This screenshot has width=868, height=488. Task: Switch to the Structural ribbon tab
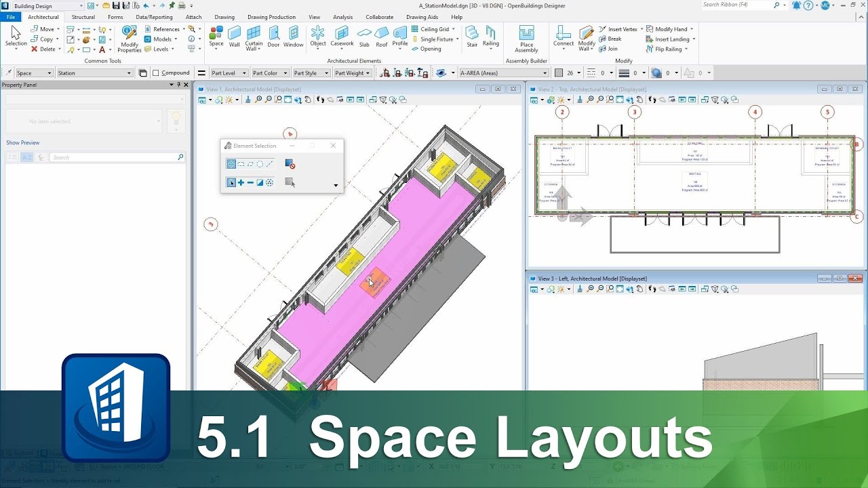click(83, 17)
